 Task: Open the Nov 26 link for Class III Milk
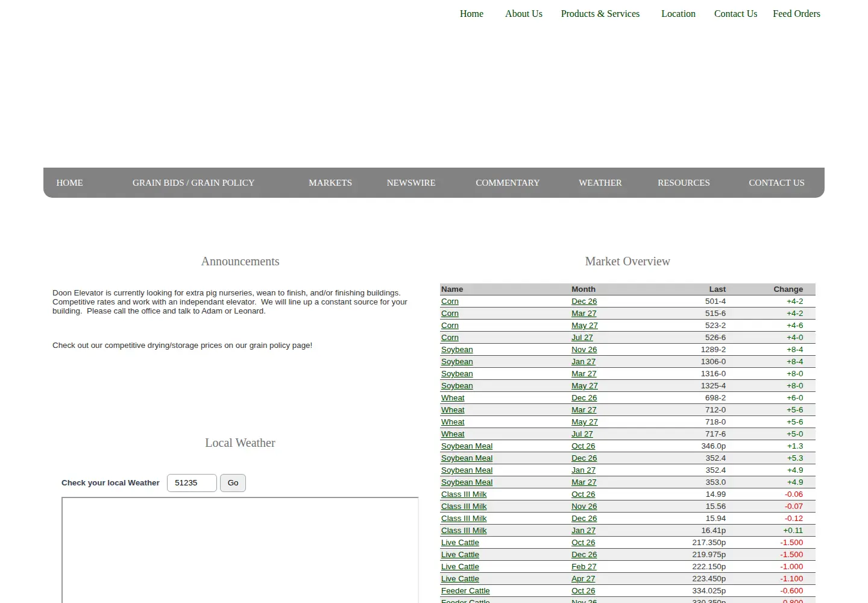tap(584, 507)
